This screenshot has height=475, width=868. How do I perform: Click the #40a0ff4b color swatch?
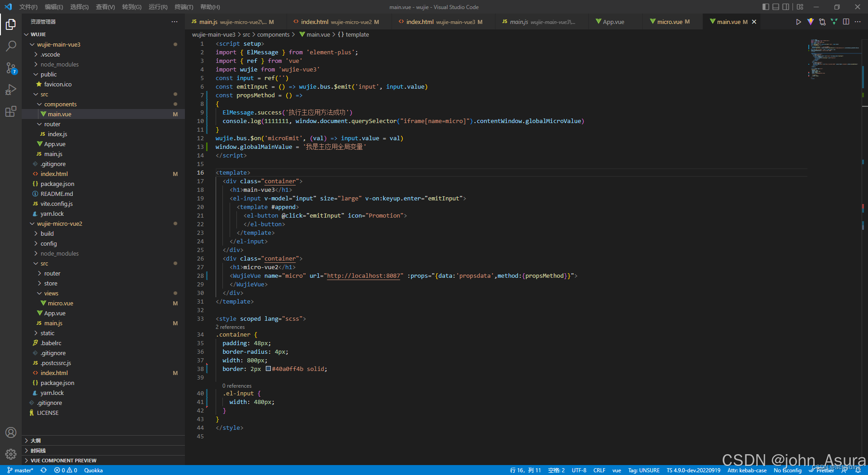[x=268, y=369]
